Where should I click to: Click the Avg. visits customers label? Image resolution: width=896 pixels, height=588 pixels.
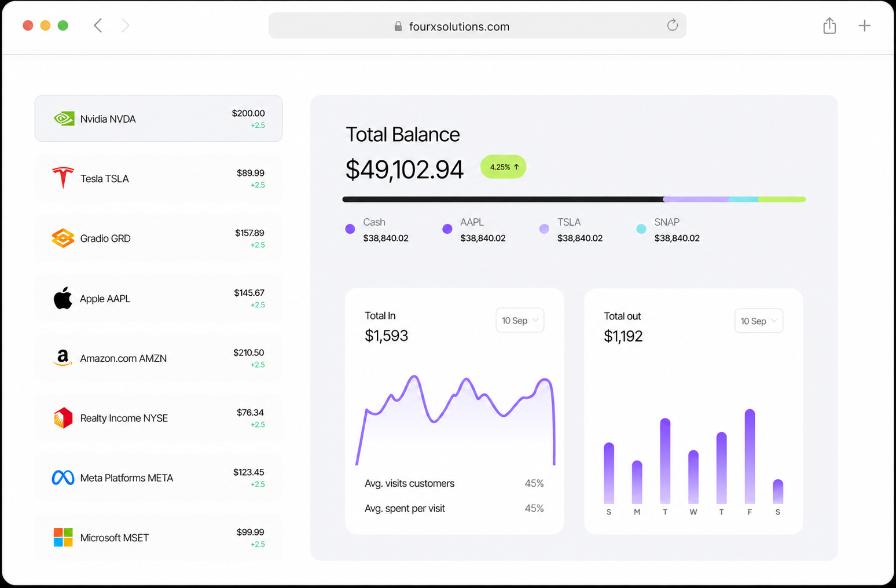pos(410,483)
